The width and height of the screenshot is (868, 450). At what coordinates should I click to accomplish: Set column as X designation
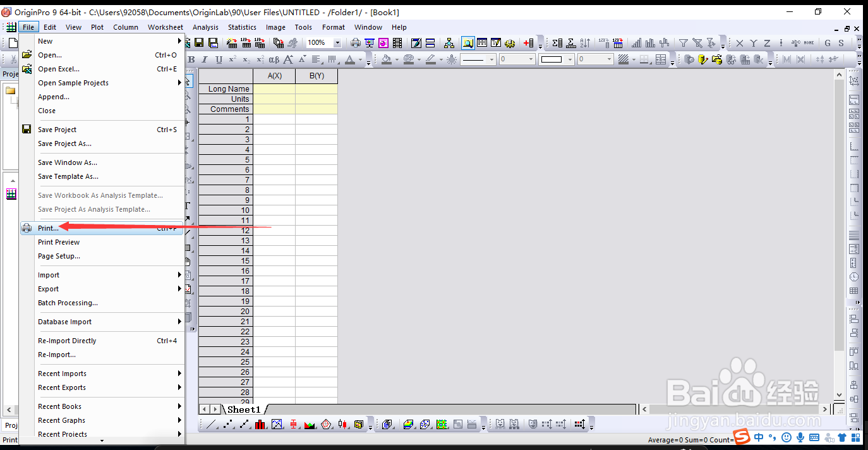739,43
